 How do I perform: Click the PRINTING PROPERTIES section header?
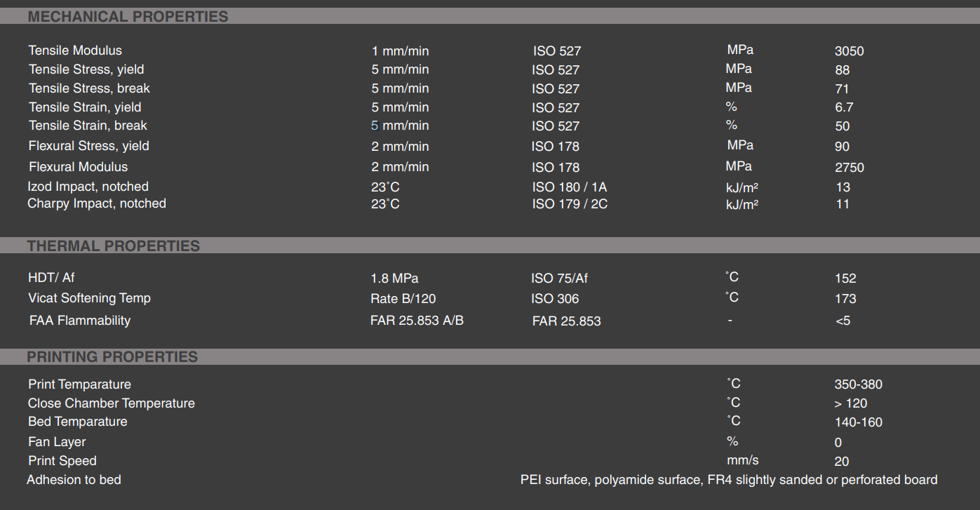[x=112, y=357]
